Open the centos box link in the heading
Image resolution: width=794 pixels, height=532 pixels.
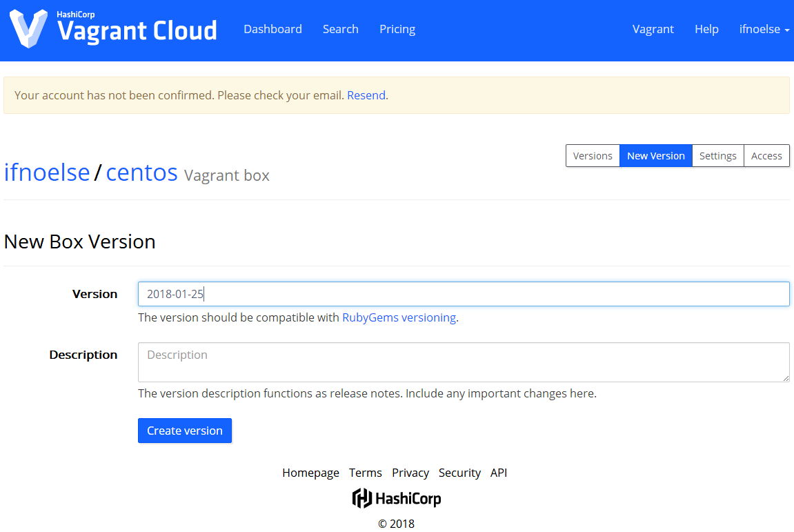point(142,173)
